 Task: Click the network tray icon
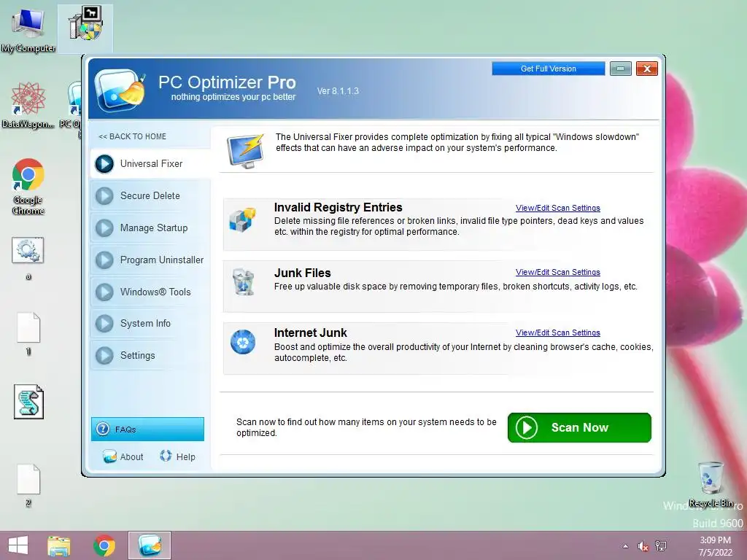[661, 546]
